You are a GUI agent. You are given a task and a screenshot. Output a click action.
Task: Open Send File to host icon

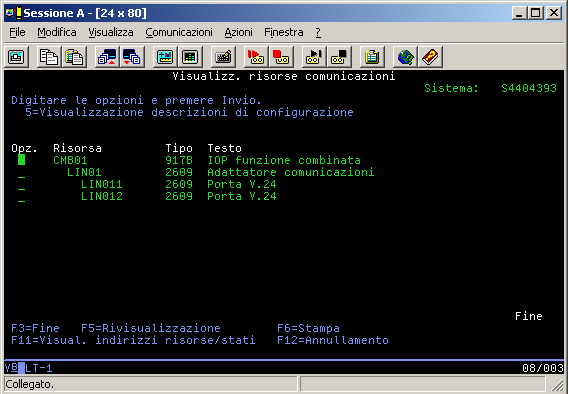107,57
